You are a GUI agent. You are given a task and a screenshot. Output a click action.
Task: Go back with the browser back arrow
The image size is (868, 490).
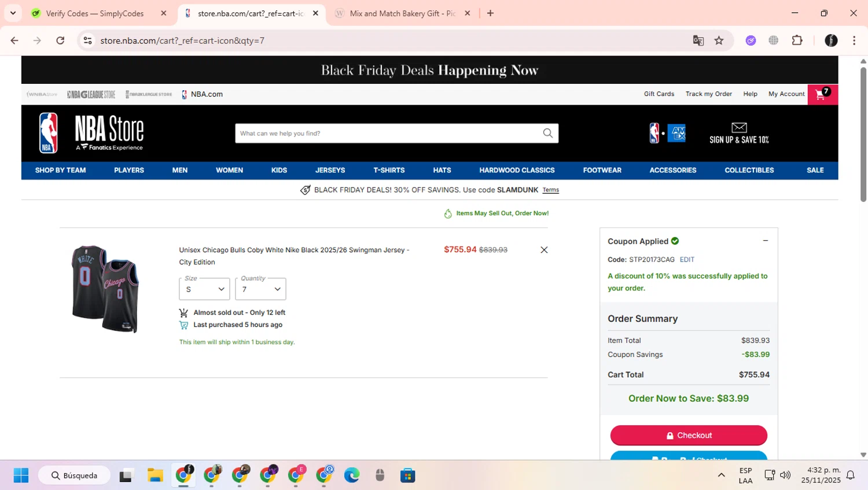point(14,40)
